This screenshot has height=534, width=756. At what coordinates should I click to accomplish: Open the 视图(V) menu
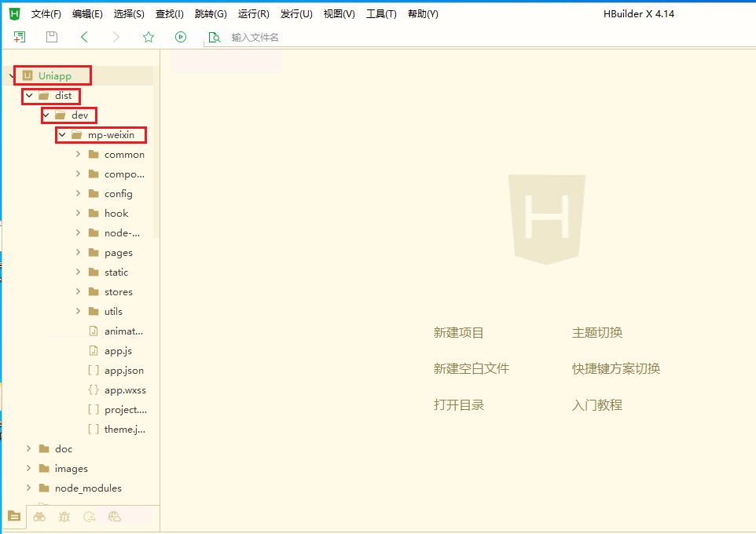point(339,14)
